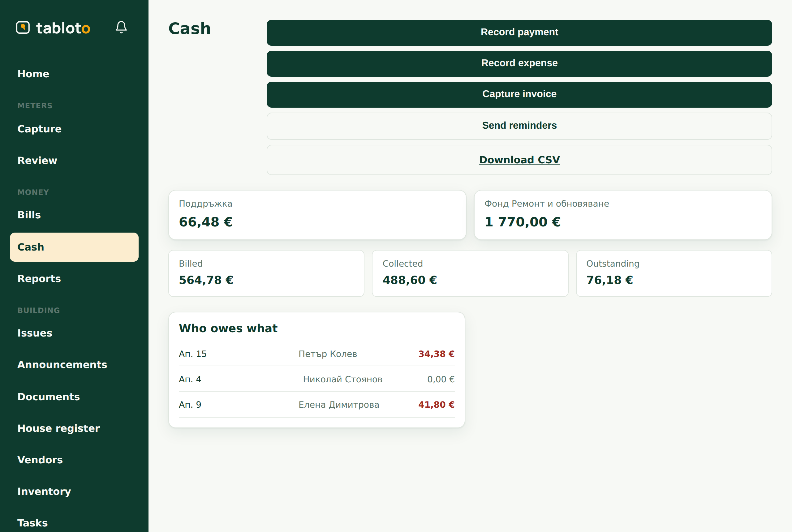Click row Ап. 4
Image resolution: width=792 pixels, height=532 pixels.
316,379
